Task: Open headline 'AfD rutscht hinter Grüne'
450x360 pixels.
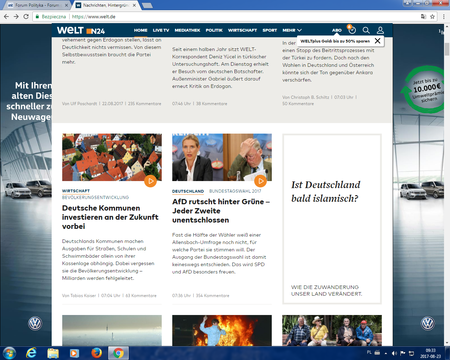Action: coord(221,211)
